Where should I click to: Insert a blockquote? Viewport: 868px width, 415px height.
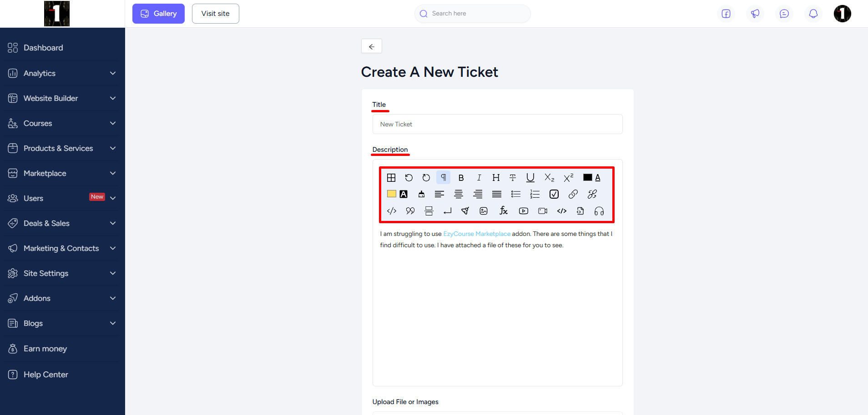[x=410, y=211]
